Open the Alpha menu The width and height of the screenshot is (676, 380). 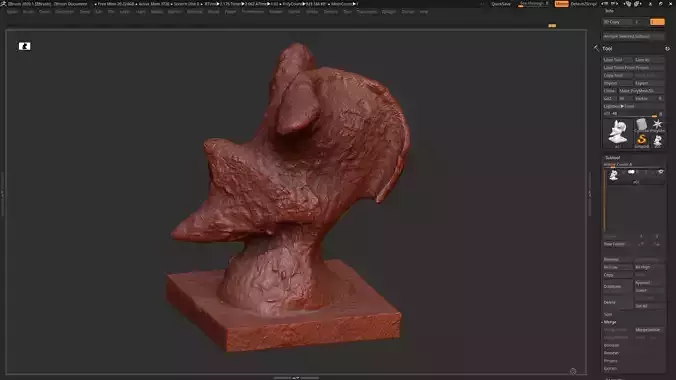click(x=12, y=12)
